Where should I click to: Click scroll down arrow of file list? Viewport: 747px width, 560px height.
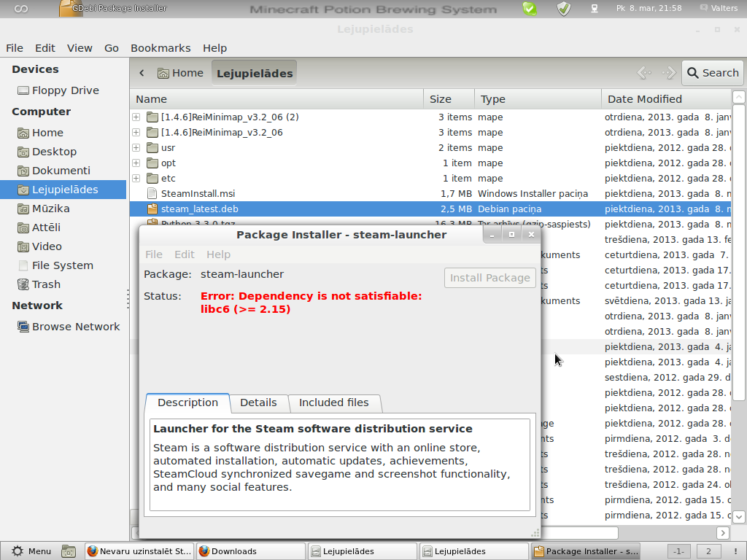(x=738, y=516)
